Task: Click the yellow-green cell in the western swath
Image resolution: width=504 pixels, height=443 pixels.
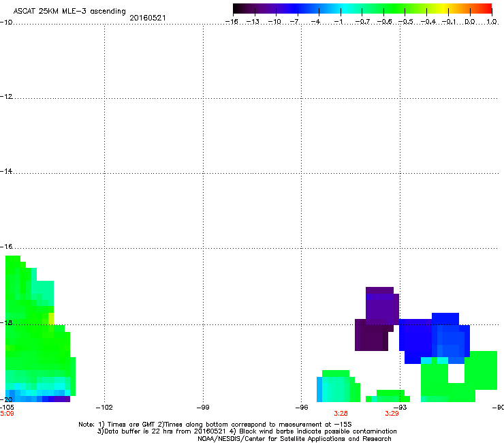Action: tap(51, 318)
